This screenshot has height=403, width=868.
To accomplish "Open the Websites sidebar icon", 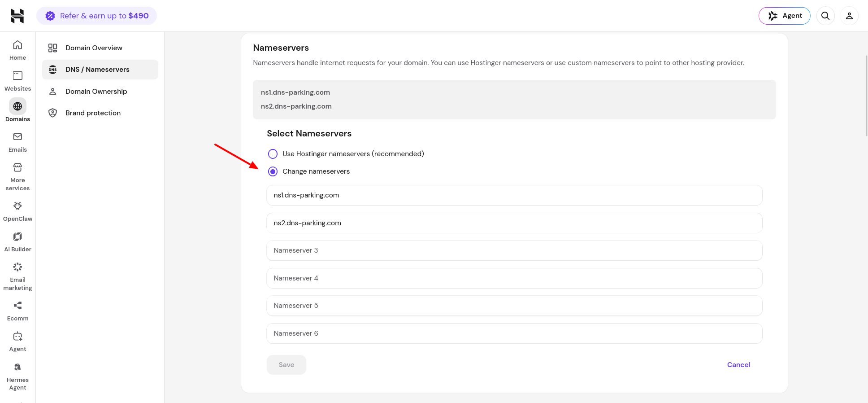I will 17,75.
